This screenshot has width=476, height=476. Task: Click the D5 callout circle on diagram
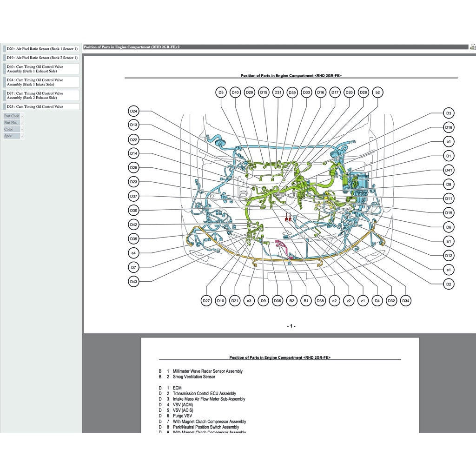(x=221, y=93)
